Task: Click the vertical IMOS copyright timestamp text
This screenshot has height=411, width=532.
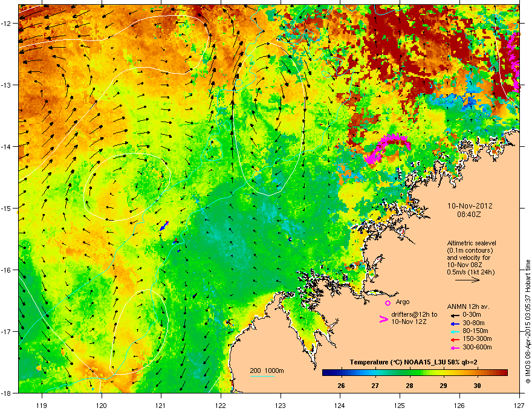Action: click(528, 322)
